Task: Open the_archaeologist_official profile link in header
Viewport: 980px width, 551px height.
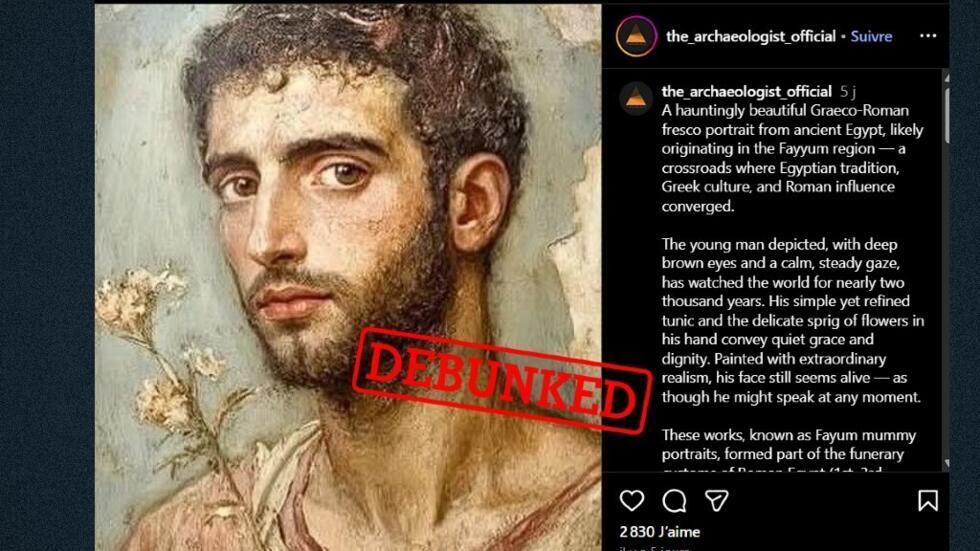Action: (751, 36)
